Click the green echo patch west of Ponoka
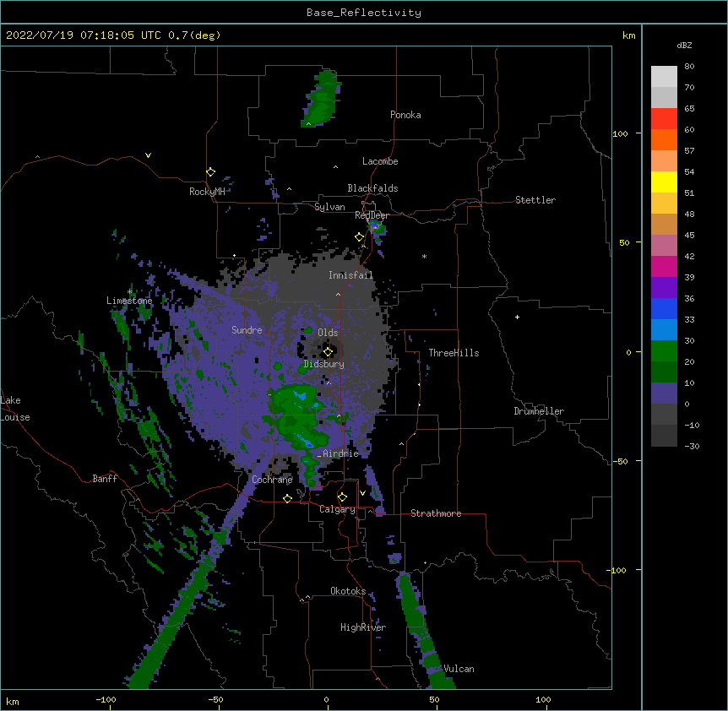The image size is (728, 711). (x=322, y=99)
